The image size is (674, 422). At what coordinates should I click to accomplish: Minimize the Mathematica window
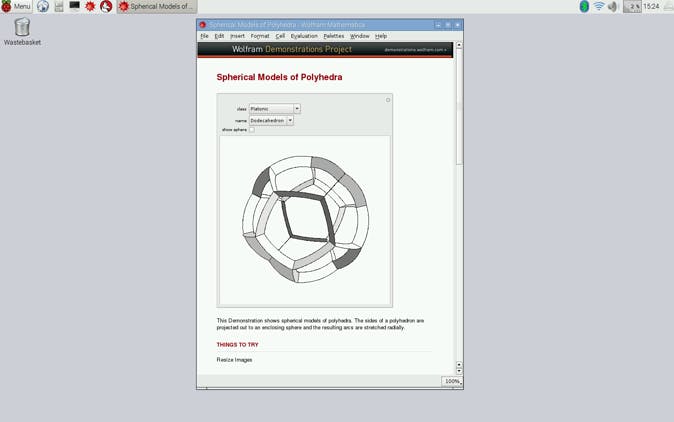pyautogui.click(x=438, y=25)
